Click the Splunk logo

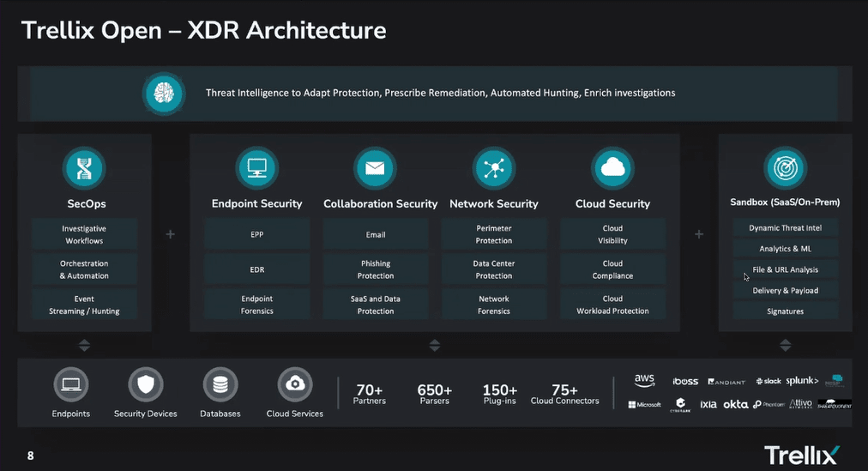(x=802, y=381)
